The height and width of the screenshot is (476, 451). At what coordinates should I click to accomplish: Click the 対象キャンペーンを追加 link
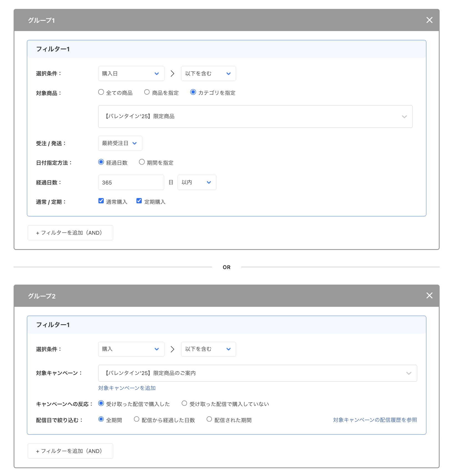[126, 388]
